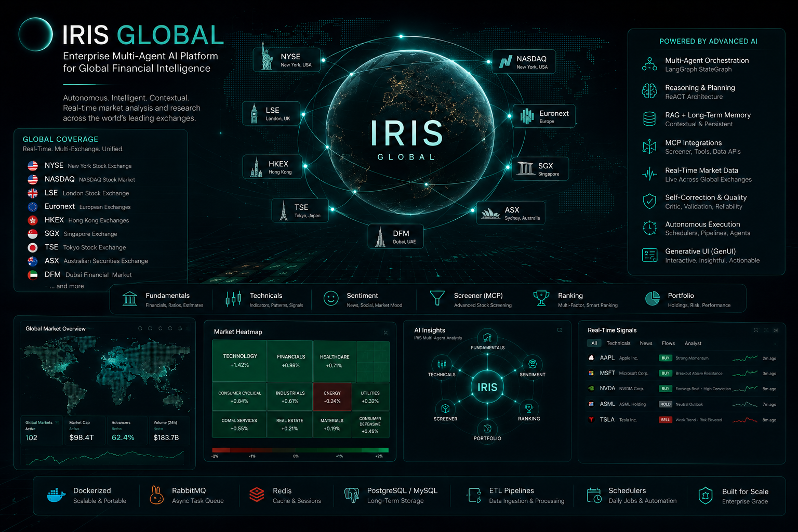The width and height of the screenshot is (798, 532).
Task: Select the Healthcare heatmap tile
Action: click(x=335, y=361)
